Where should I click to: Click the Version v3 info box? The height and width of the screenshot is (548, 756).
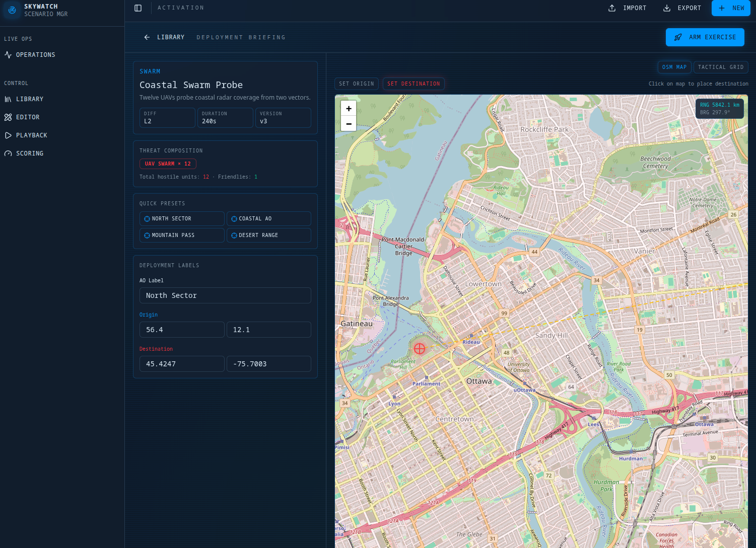point(283,118)
